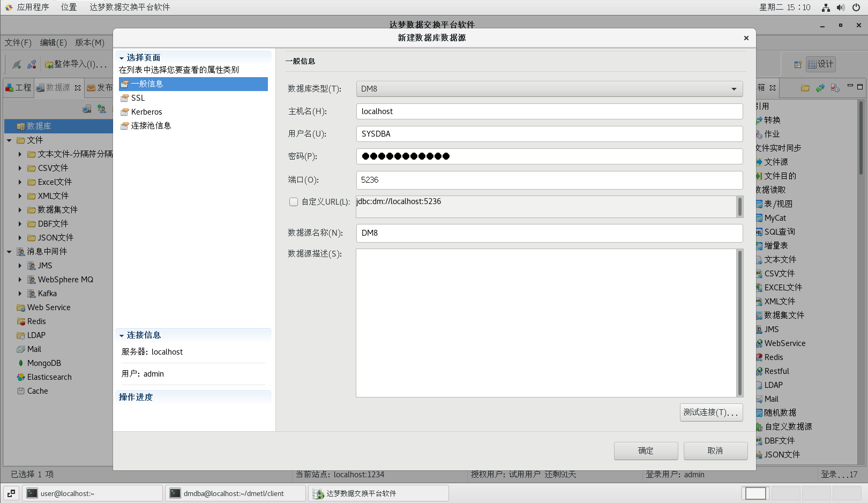
Task: Open the Kerberos settings page
Action: [x=146, y=112]
